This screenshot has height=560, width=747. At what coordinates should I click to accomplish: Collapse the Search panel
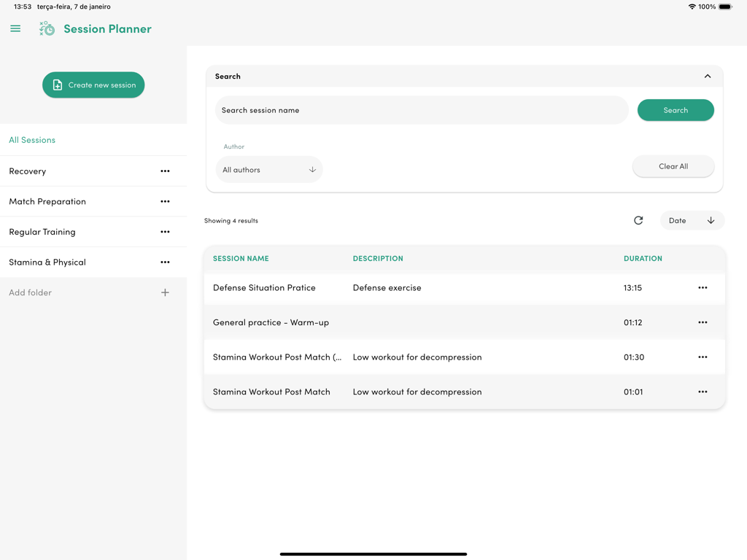(x=707, y=76)
